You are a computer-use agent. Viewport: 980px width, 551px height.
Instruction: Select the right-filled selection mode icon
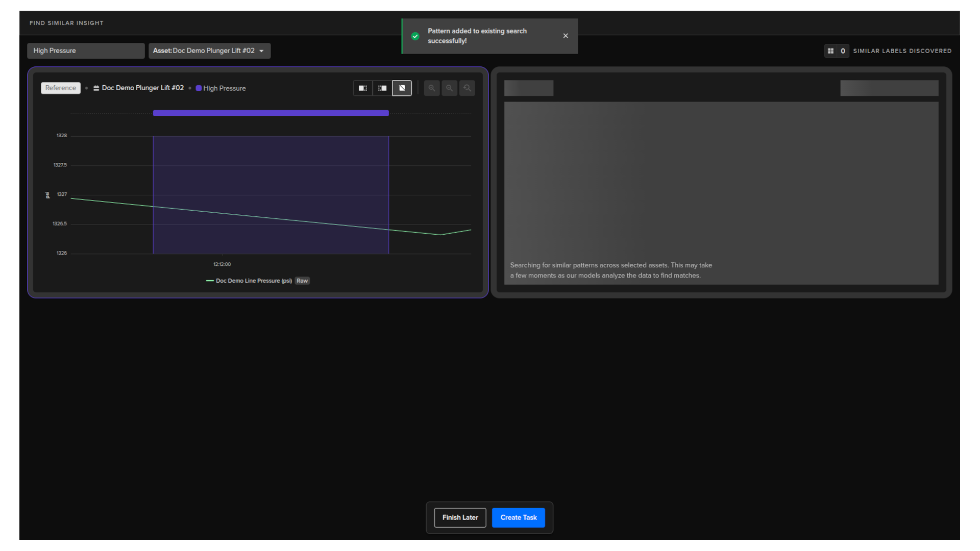click(x=382, y=88)
